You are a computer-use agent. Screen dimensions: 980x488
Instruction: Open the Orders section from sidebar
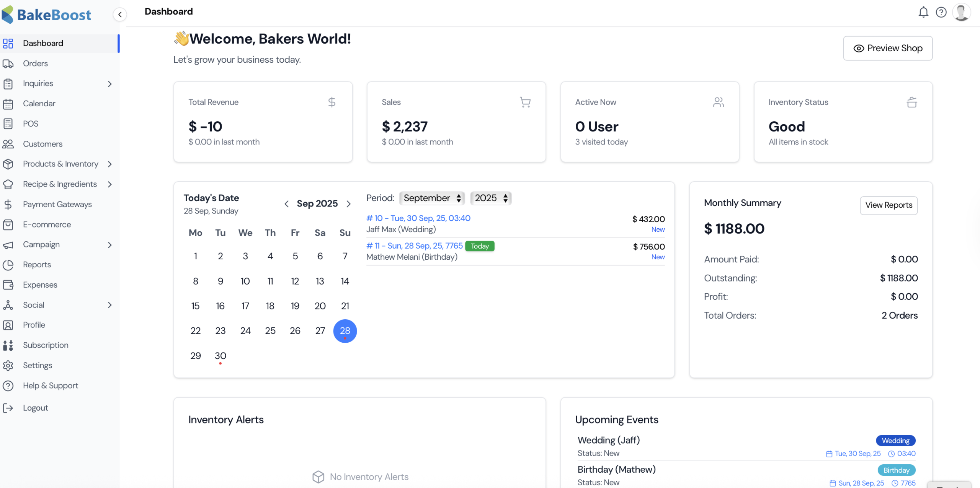[x=35, y=63]
